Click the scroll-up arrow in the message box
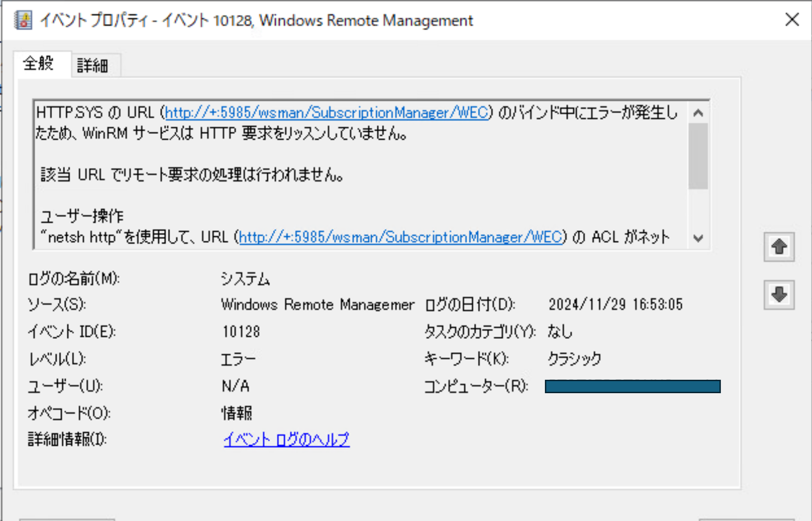The image size is (812, 521). pyautogui.click(x=699, y=112)
